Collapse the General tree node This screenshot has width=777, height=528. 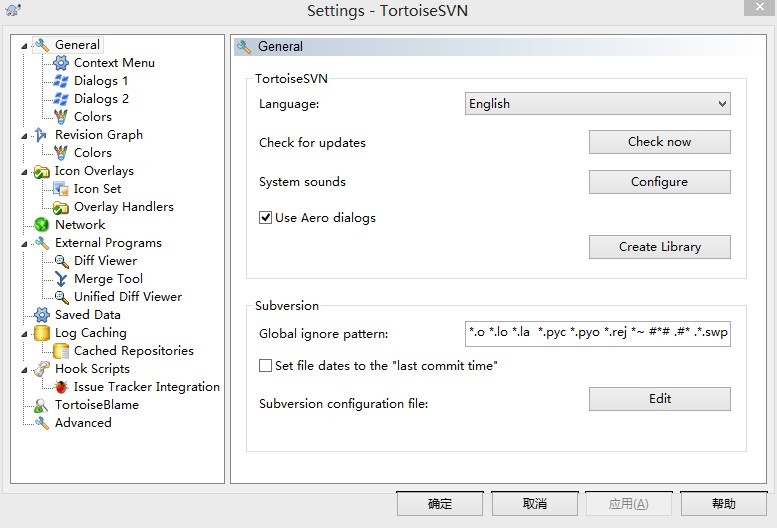[24, 46]
